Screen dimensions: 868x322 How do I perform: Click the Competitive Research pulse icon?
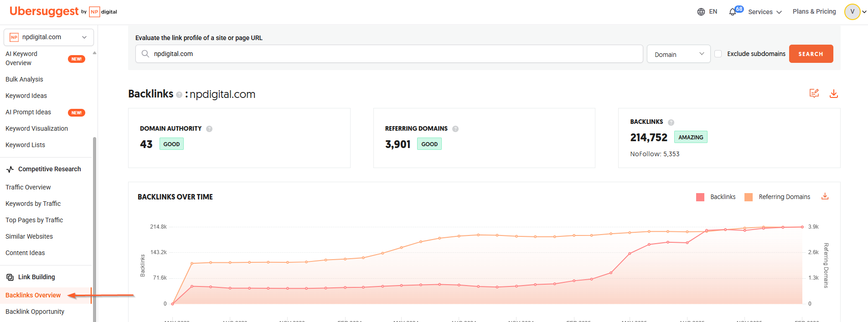10,169
